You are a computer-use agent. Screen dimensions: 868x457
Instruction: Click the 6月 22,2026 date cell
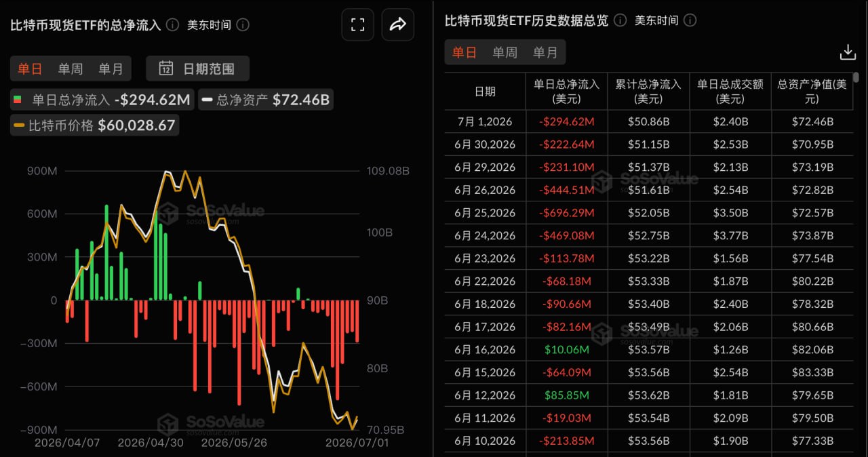[x=485, y=281]
